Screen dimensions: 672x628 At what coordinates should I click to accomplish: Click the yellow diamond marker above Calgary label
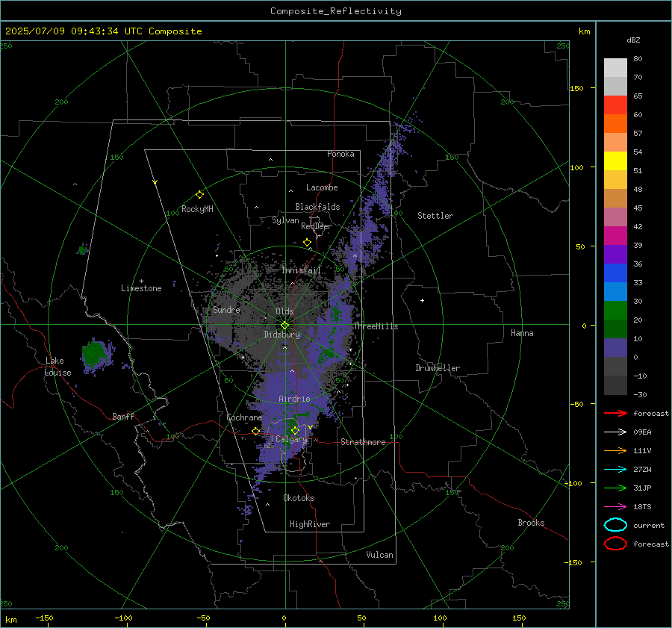(x=295, y=430)
